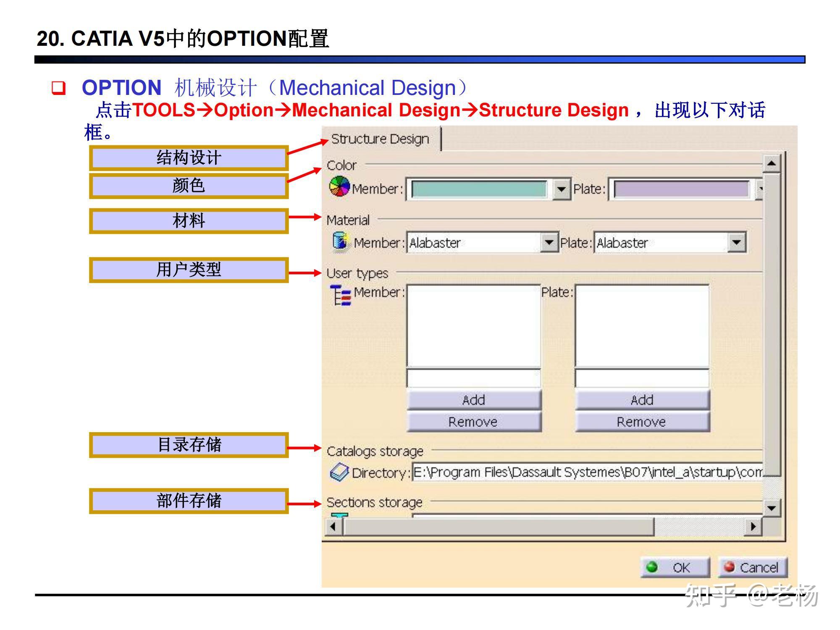Click the Cancel button
The height and width of the screenshot is (630, 840).
(x=752, y=567)
